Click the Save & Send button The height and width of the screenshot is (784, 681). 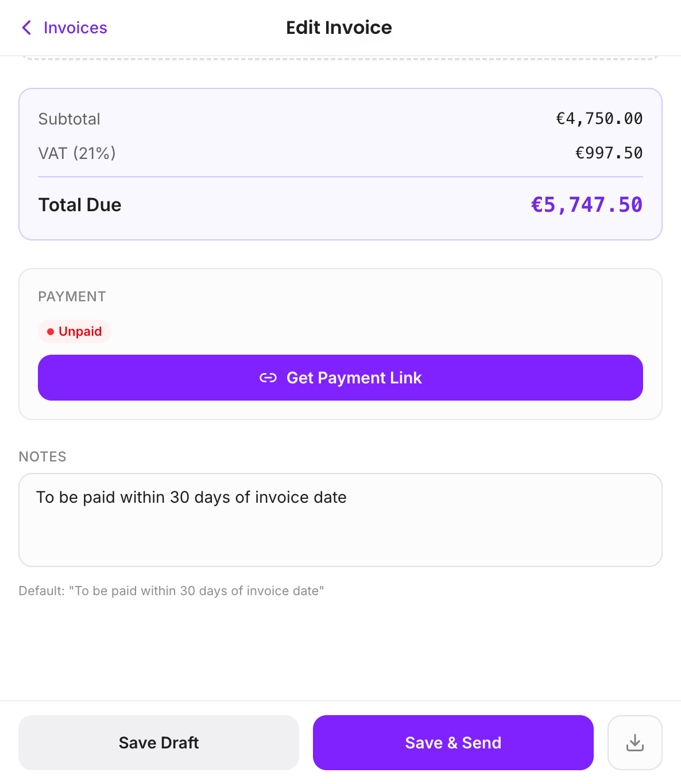(x=453, y=742)
